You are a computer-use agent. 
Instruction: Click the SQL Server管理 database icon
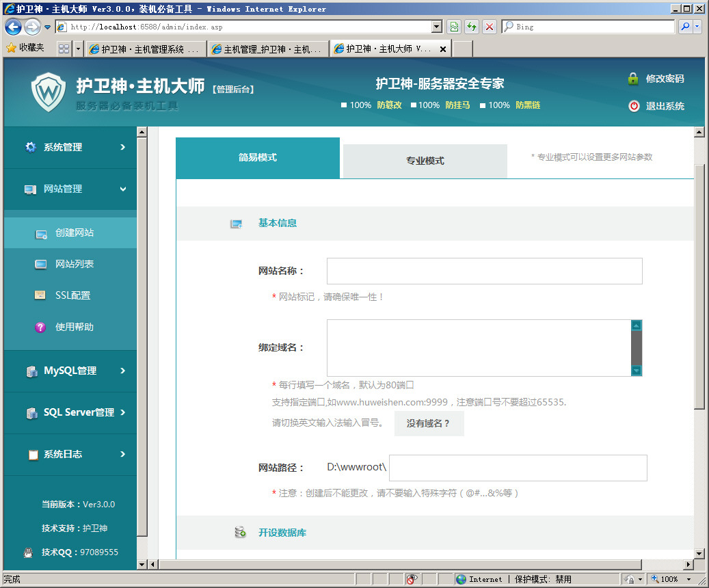coord(31,413)
